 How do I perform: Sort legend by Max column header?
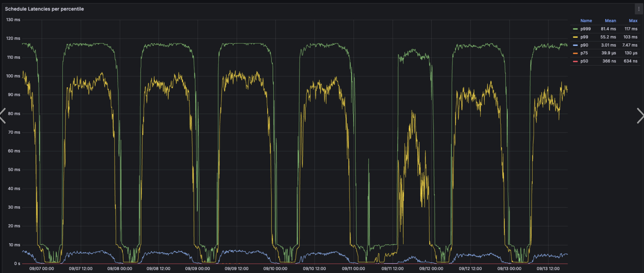coord(633,21)
